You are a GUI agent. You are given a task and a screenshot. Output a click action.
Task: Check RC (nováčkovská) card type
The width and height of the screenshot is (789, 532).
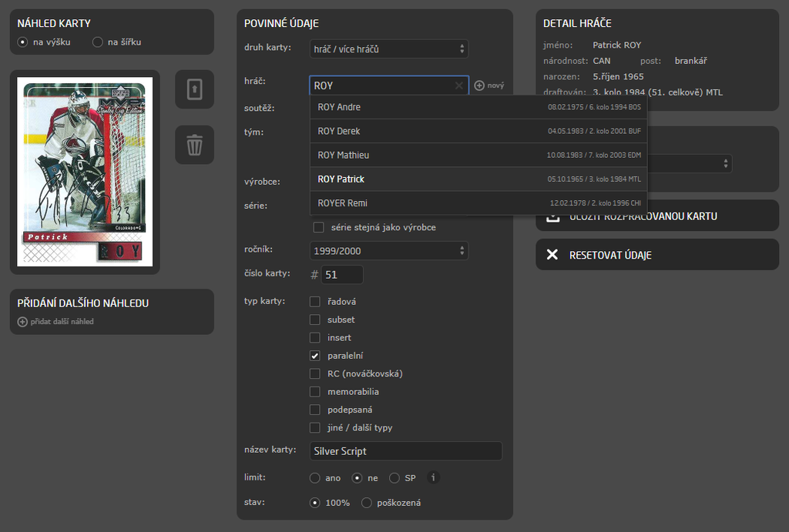pyautogui.click(x=315, y=373)
